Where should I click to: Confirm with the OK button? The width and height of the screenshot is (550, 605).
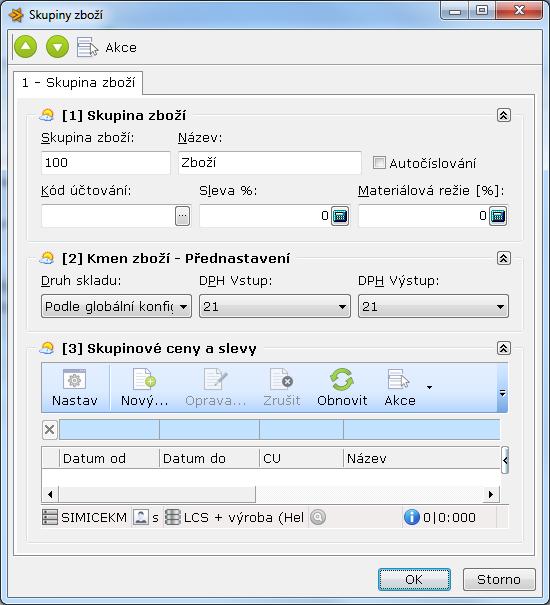coord(414,579)
